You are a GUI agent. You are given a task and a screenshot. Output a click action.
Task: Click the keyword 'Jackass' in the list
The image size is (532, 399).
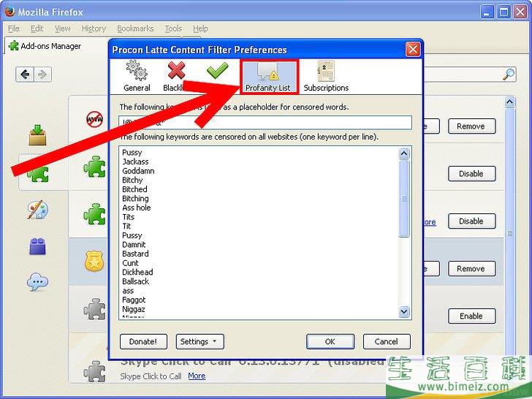tap(135, 161)
